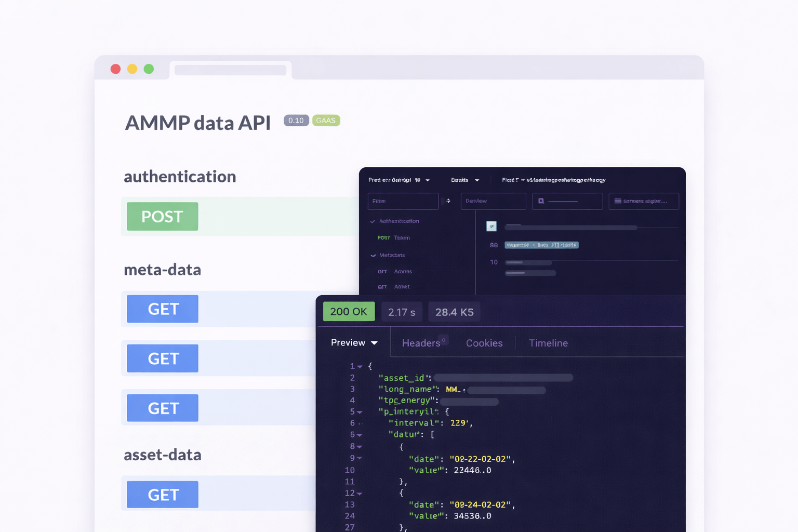Click the code snippet icon in the toolbar
Viewport: 798px width, 532px height.
618,201
